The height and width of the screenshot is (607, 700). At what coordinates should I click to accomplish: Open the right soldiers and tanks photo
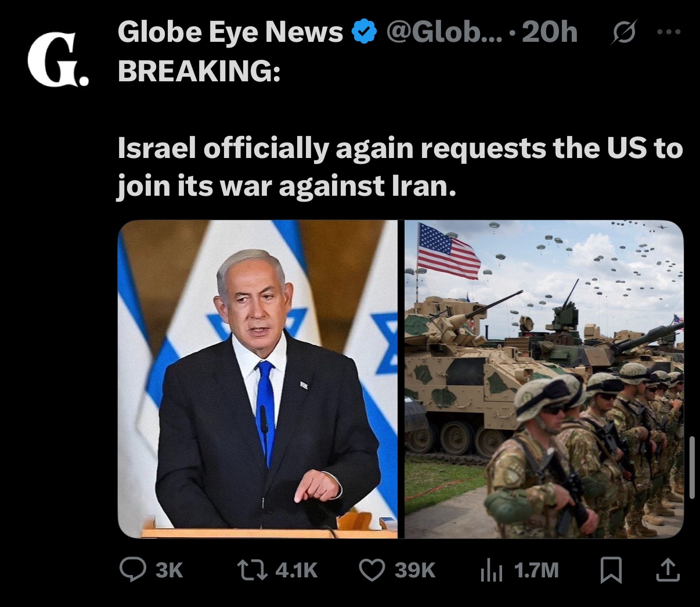pyautogui.click(x=544, y=379)
